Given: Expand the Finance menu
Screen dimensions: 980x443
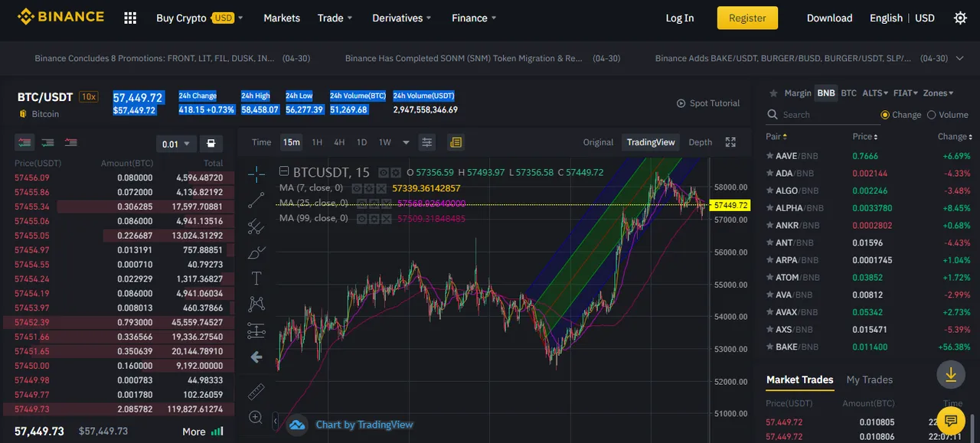Looking at the screenshot, I should coord(474,18).
